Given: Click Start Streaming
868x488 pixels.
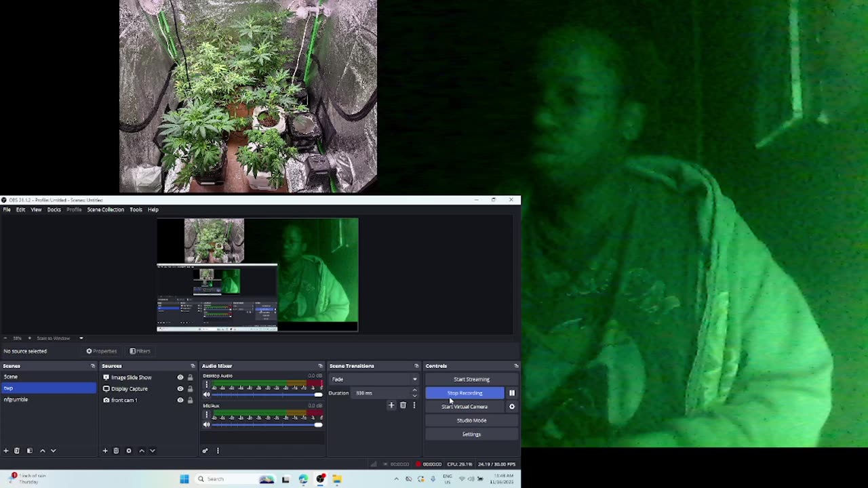Looking at the screenshot, I should pos(471,380).
